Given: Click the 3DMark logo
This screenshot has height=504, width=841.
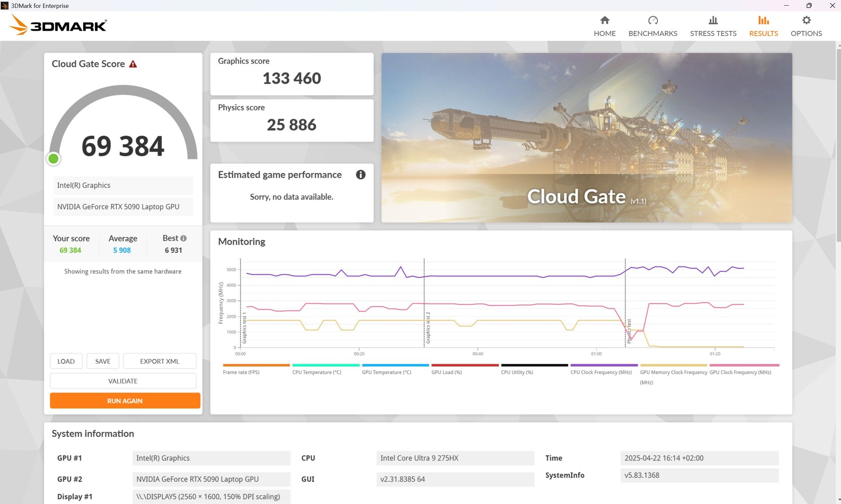Looking at the screenshot, I should pyautogui.click(x=58, y=25).
